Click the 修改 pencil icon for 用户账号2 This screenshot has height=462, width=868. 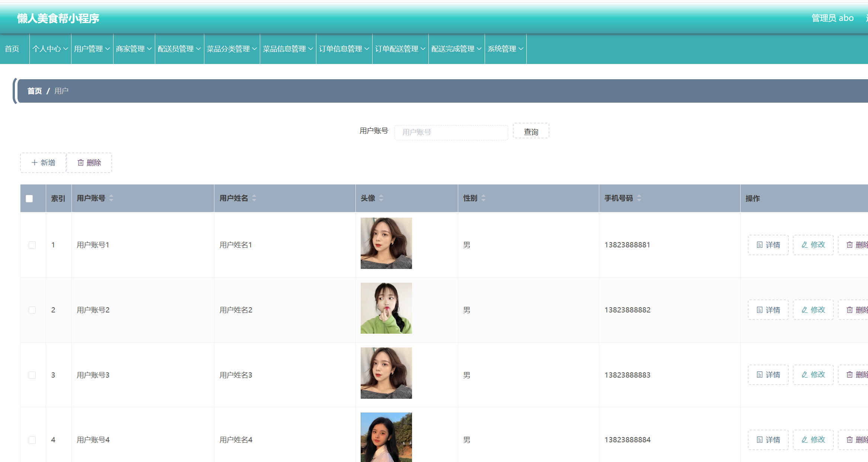coord(805,310)
